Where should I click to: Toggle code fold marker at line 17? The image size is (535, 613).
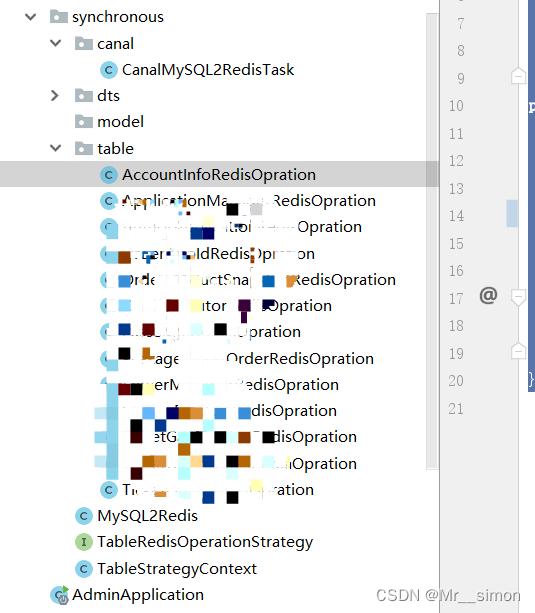[518, 298]
